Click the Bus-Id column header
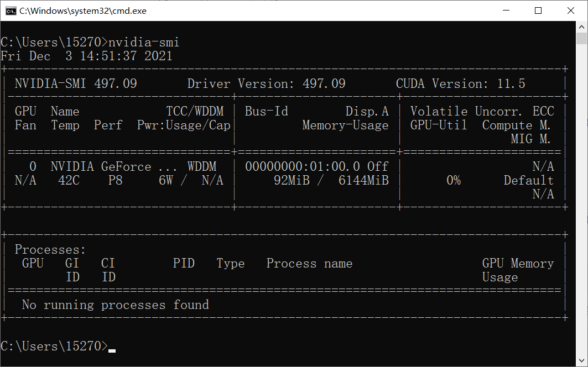 [x=266, y=111]
